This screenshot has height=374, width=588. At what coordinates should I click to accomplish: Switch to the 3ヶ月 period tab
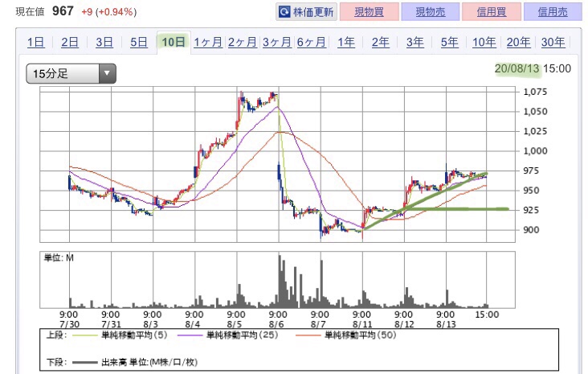pyautogui.click(x=276, y=43)
